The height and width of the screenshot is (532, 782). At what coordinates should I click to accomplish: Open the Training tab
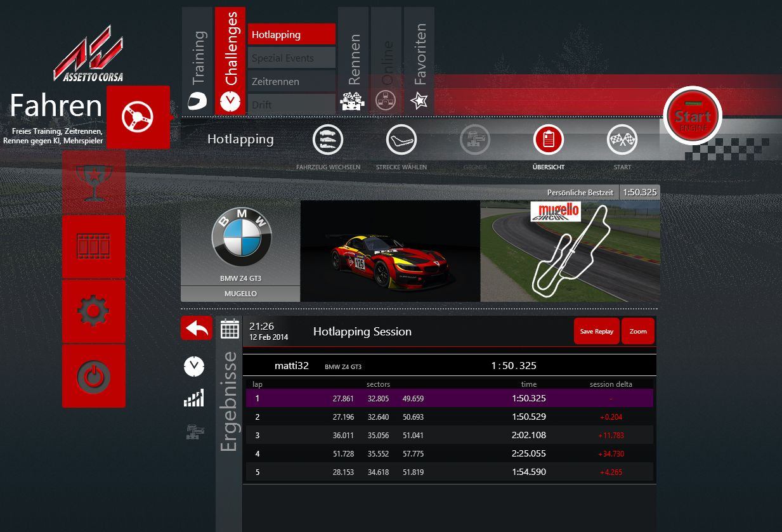click(x=197, y=61)
